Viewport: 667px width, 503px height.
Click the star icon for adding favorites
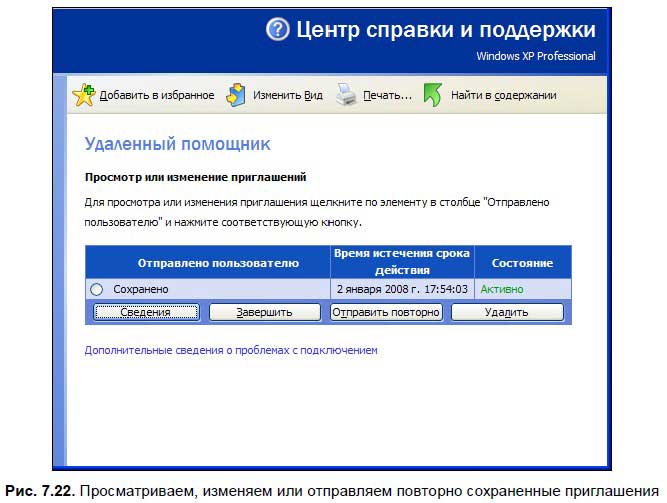pyautogui.click(x=84, y=96)
